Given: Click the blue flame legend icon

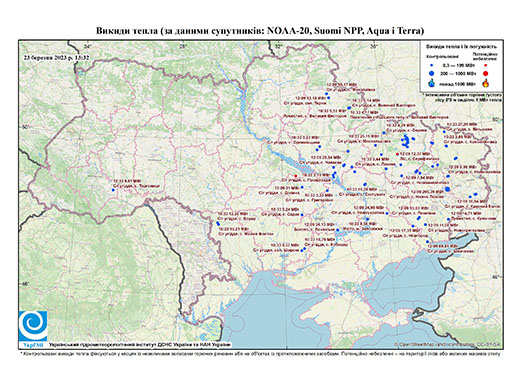Looking at the screenshot, I should [x=432, y=83].
